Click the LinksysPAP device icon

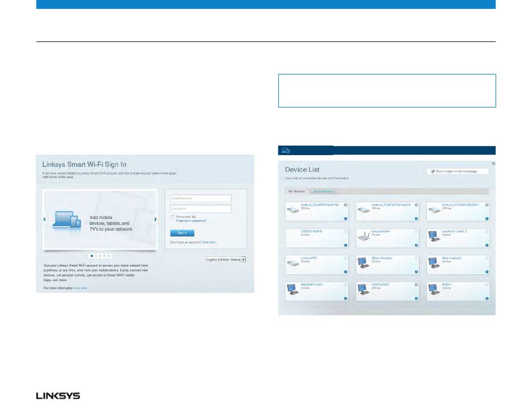293,263
